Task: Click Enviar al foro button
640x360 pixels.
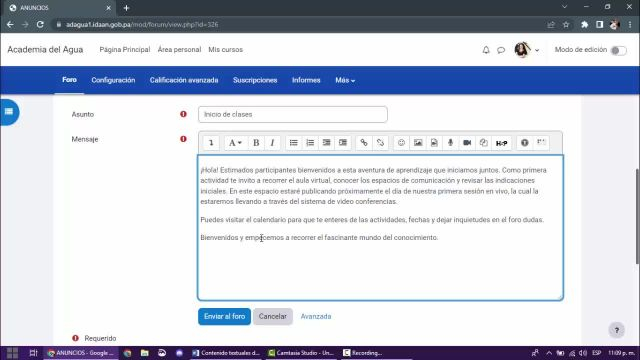Action: point(224,317)
